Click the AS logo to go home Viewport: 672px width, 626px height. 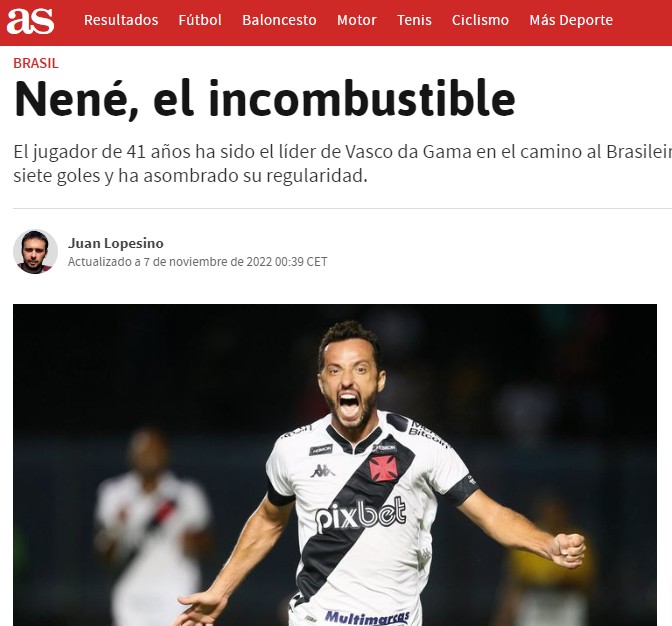[x=30, y=21]
